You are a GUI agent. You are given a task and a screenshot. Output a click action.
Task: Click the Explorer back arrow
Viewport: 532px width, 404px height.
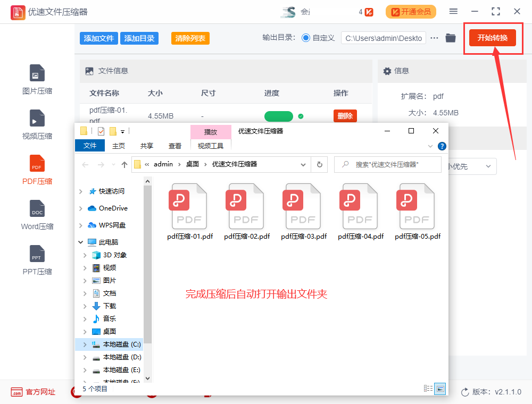pyautogui.click(x=85, y=165)
